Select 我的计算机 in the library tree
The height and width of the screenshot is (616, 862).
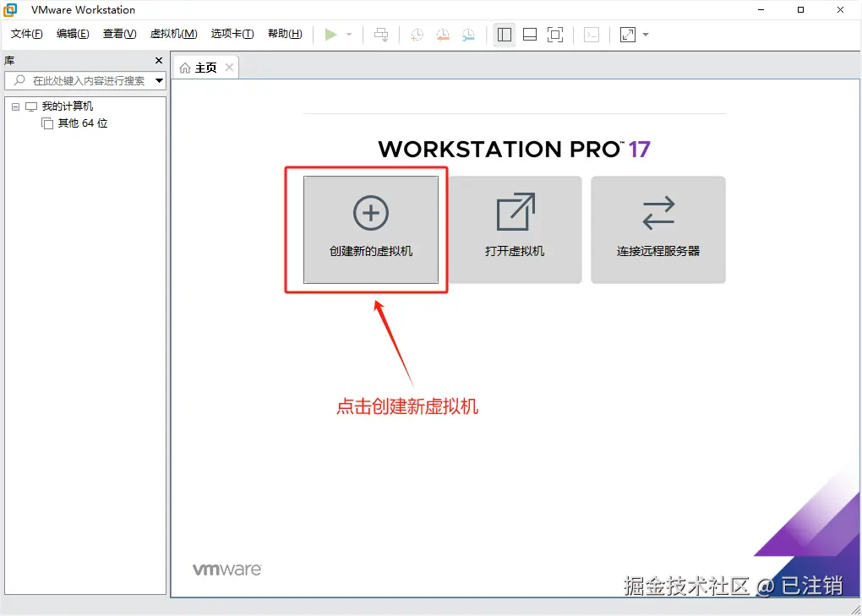[x=68, y=106]
